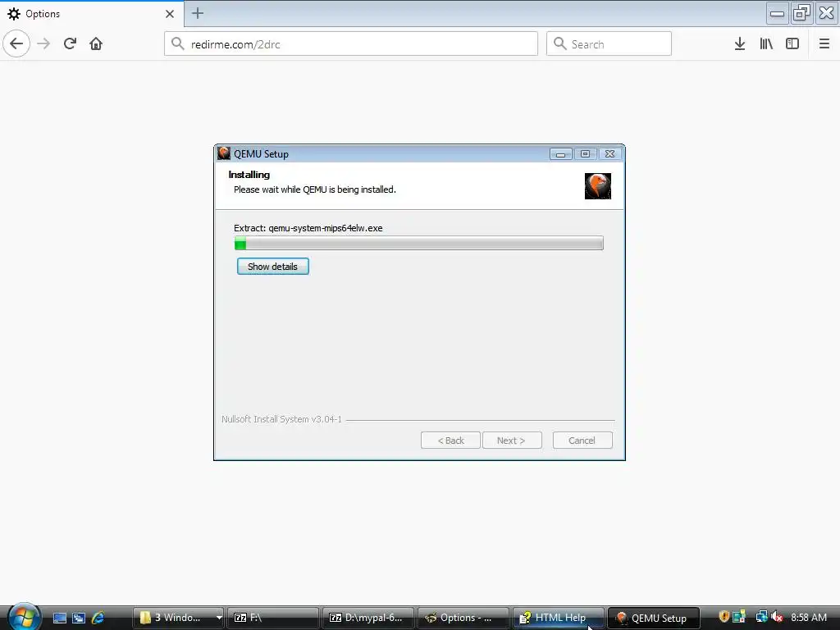Screen dimensions: 840x630
Task: Click Switch between windows quick launch icon
Action: click(x=79, y=618)
